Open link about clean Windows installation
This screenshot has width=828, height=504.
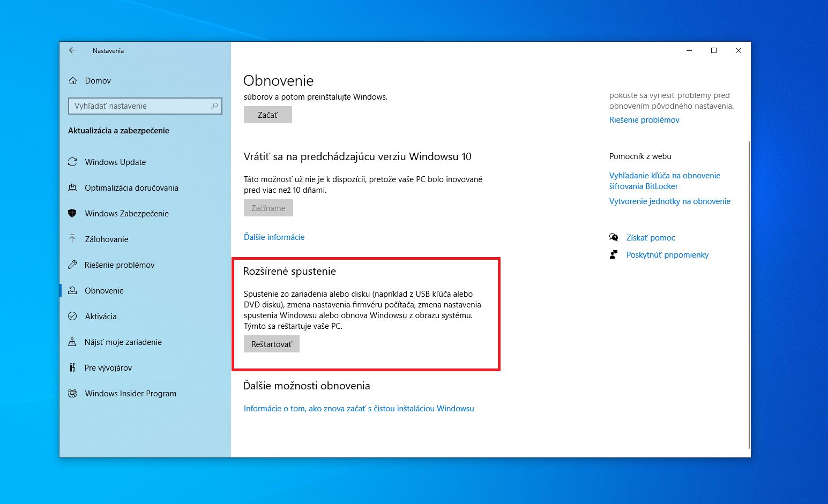359,409
